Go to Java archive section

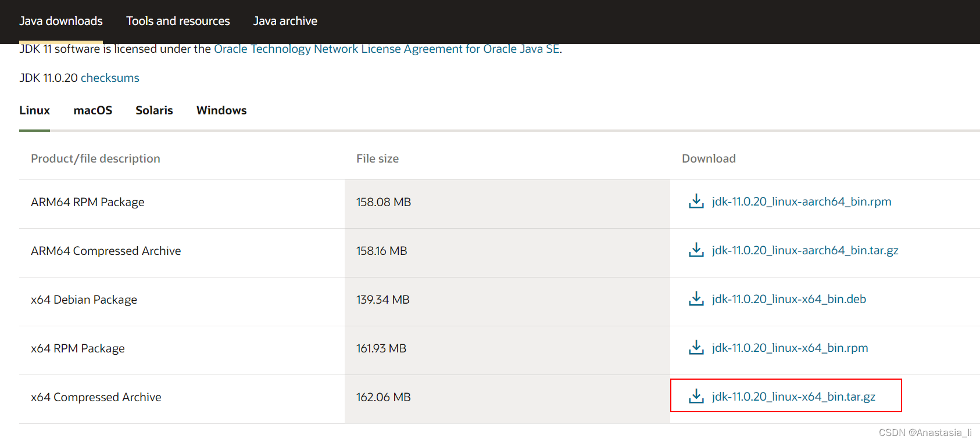pyautogui.click(x=285, y=21)
